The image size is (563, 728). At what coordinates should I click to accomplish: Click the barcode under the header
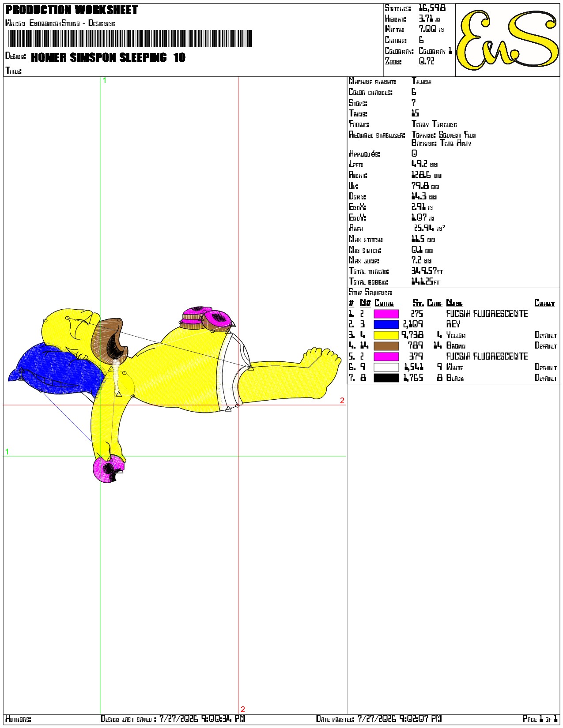tap(130, 39)
